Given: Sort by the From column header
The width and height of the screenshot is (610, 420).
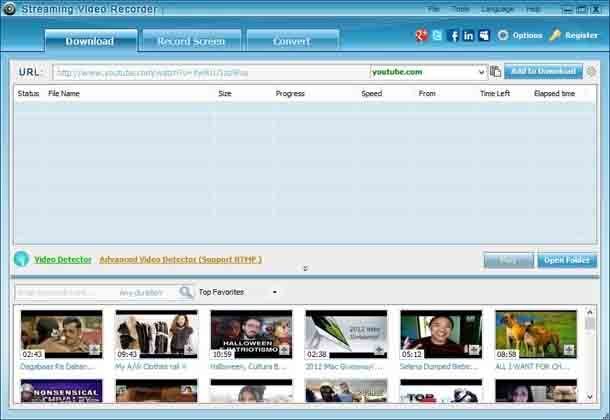Looking at the screenshot, I should (x=427, y=93).
